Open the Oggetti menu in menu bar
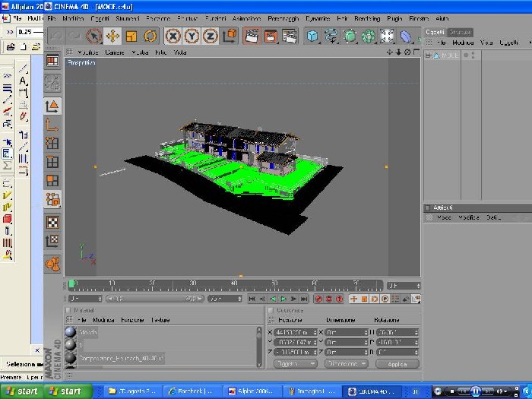 (100, 18)
